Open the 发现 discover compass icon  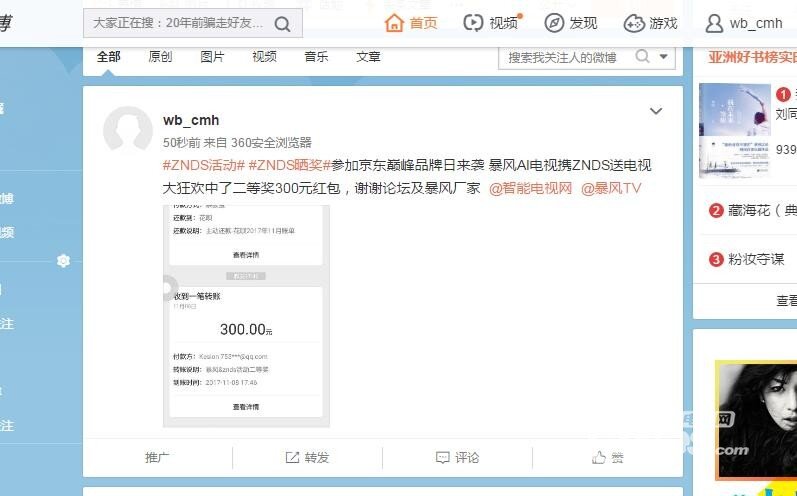(554, 23)
